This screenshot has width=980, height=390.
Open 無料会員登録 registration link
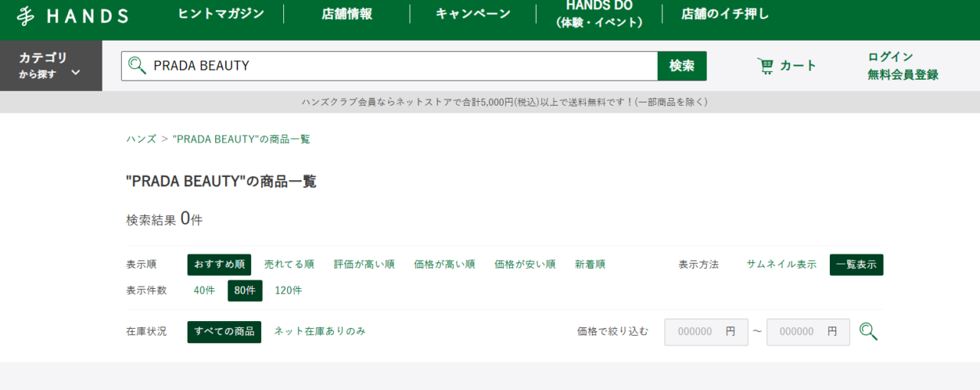coord(903,75)
